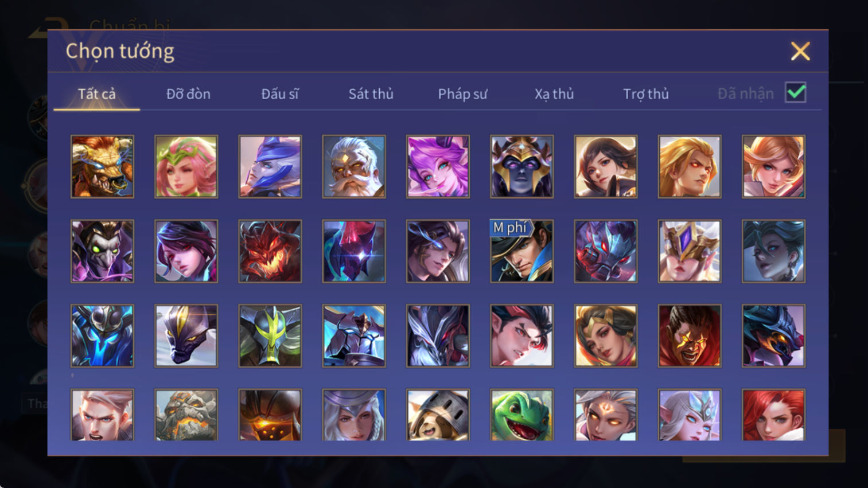Pick the white-bearded old man hero
868x488 pixels.
[354, 167]
